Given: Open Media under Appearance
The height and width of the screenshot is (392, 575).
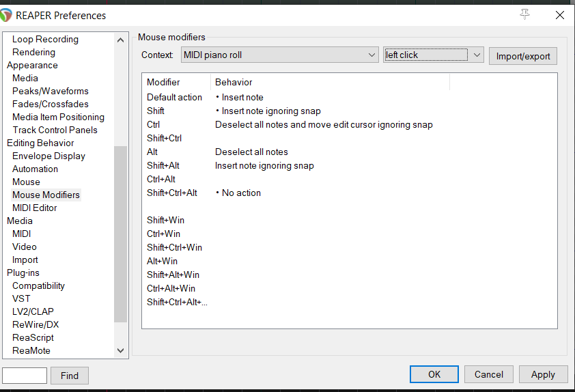Looking at the screenshot, I should (x=25, y=78).
